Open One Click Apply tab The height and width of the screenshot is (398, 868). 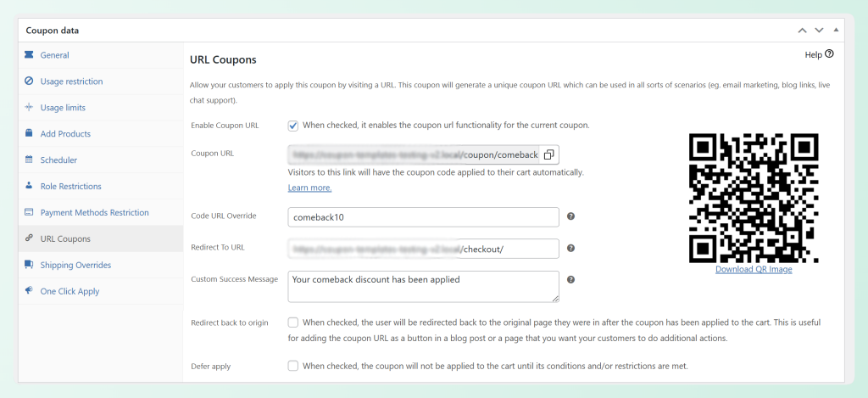101,291
